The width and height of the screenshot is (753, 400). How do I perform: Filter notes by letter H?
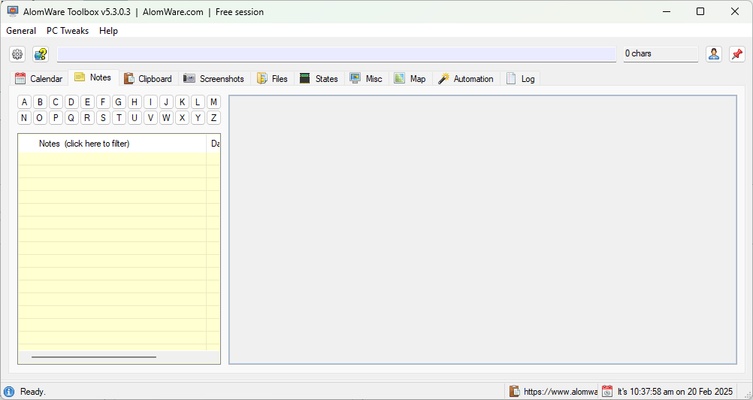(134, 102)
